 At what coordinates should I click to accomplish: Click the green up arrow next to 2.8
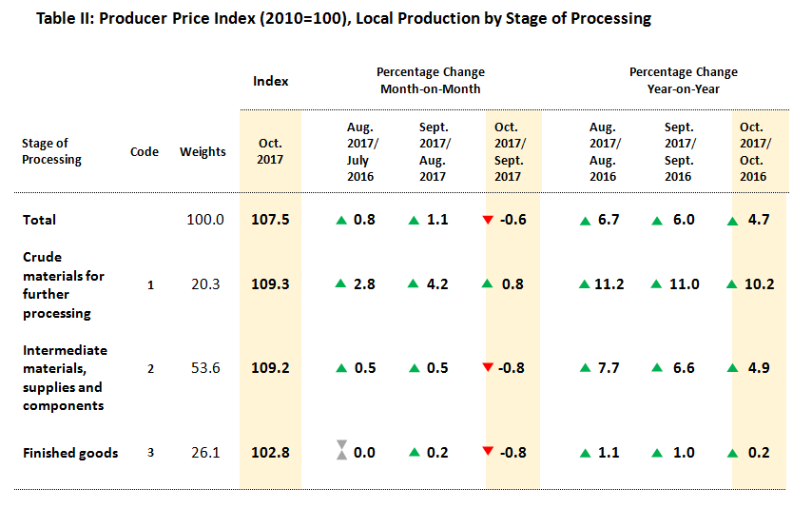341,284
